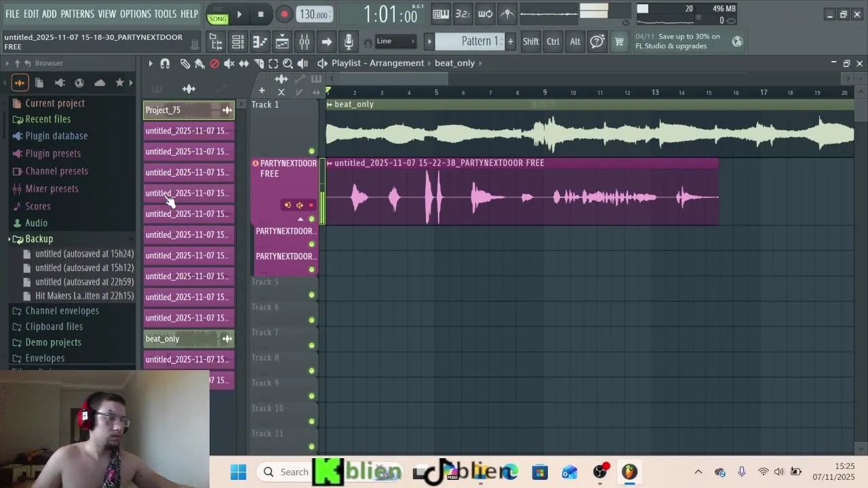Screen dimensions: 868x488
Task: Open the OPTIONS menu
Action: click(x=135, y=14)
